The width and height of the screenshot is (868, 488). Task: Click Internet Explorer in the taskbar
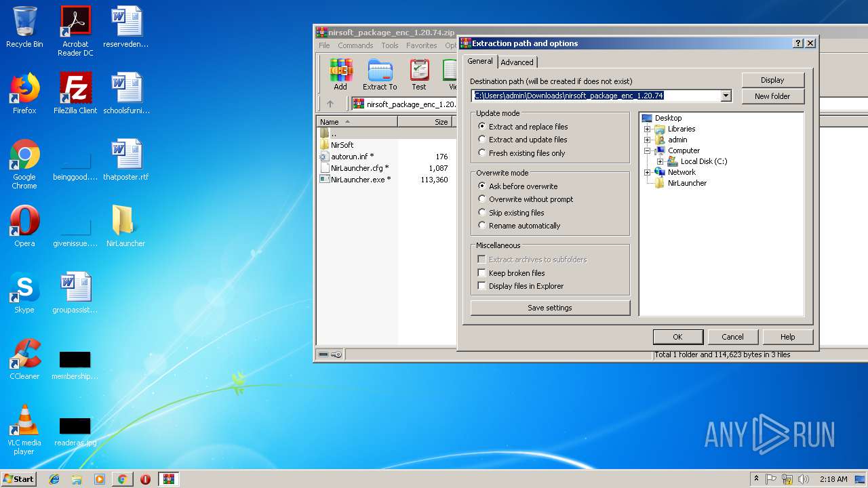(54, 479)
